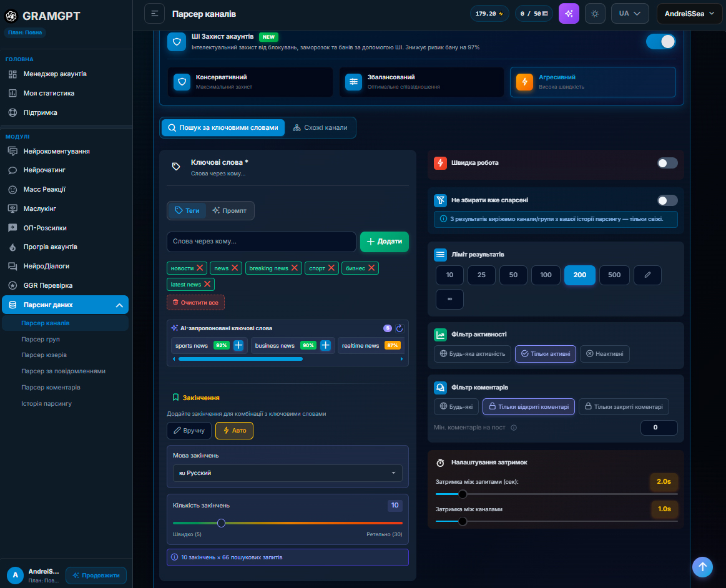Add suggested keyword "business news"
The height and width of the screenshot is (588, 726).
[x=325, y=345]
